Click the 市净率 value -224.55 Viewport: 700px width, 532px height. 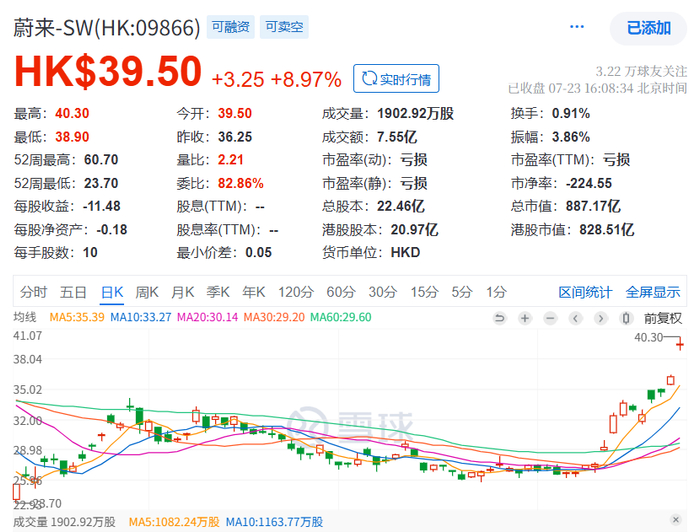[589, 183]
